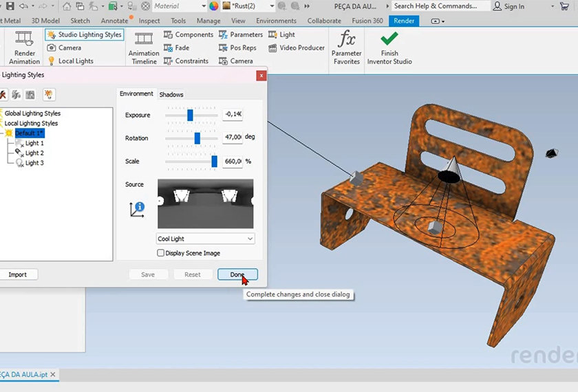Click the Import button
The image size is (578, 392).
tap(18, 274)
